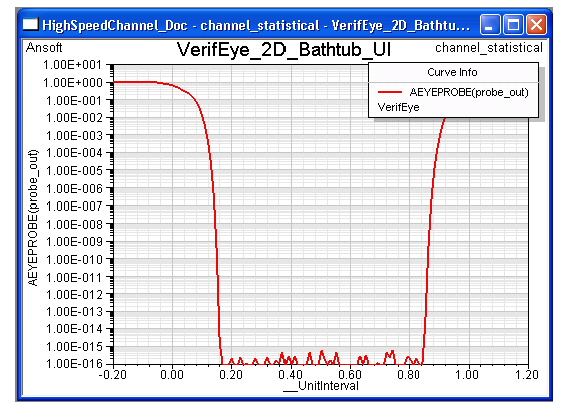Select the AEYEPROBE(probe_out) y-axis label
This screenshot has height=405, width=568.
click(x=33, y=218)
